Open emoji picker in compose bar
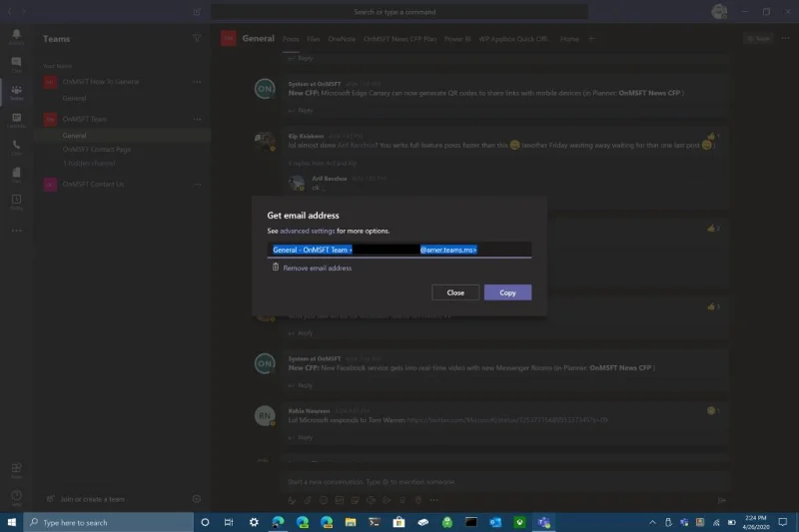Viewport: 799px width, 532px height. coord(323,500)
